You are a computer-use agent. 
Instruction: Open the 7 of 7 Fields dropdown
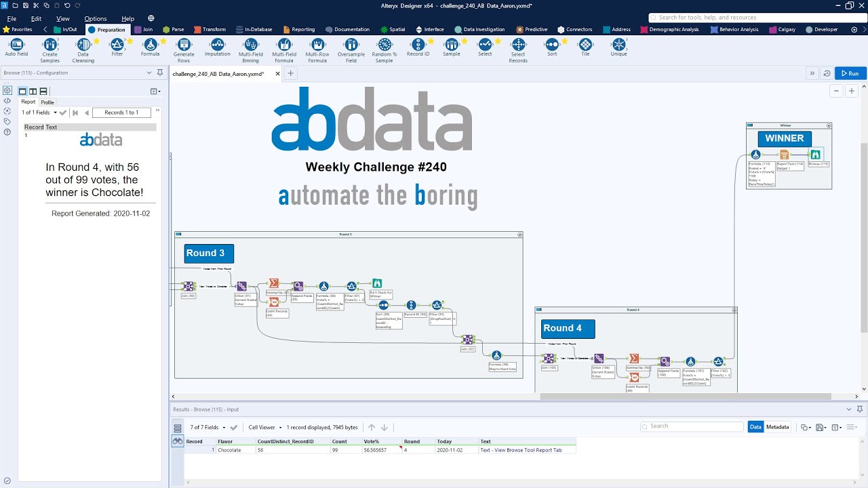coord(208,428)
